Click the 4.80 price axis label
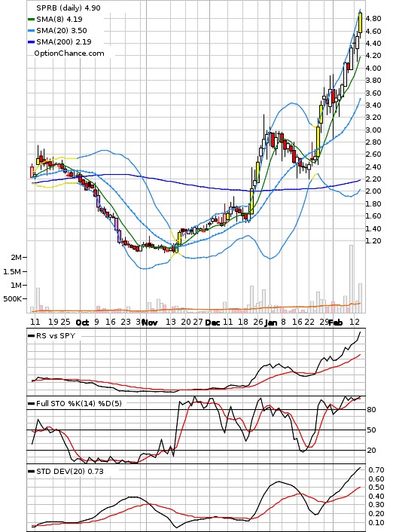Image resolution: width=396 pixels, height=532 pixels. point(373,19)
